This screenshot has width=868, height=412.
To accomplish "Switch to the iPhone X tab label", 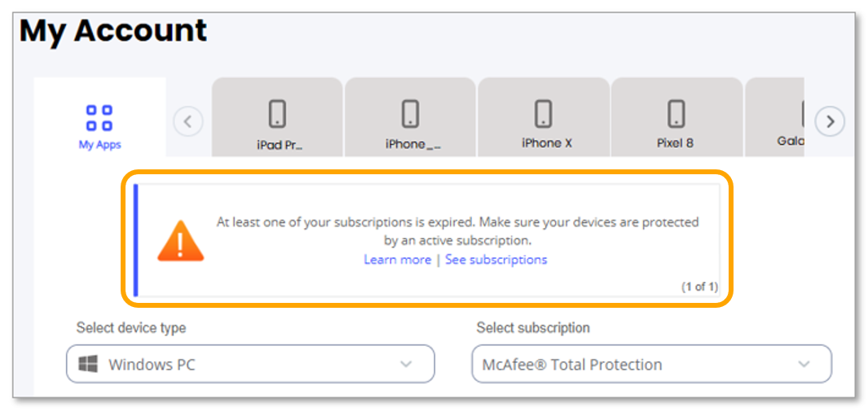I will (x=547, y=143).
